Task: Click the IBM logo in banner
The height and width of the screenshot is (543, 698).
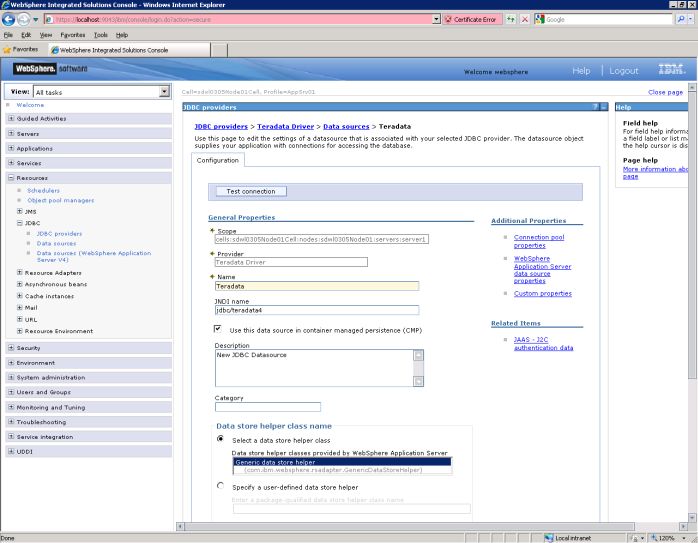Action: click(x=672, y=69)
